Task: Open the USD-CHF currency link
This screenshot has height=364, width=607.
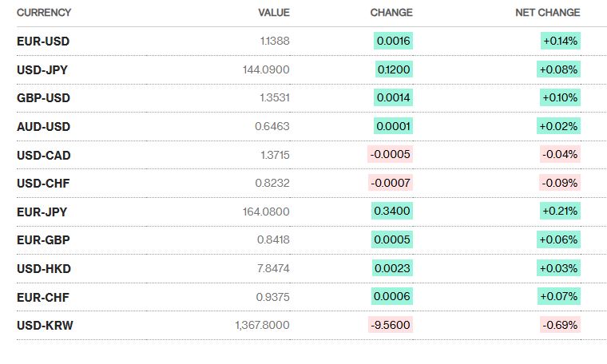Action: [43, 183]
